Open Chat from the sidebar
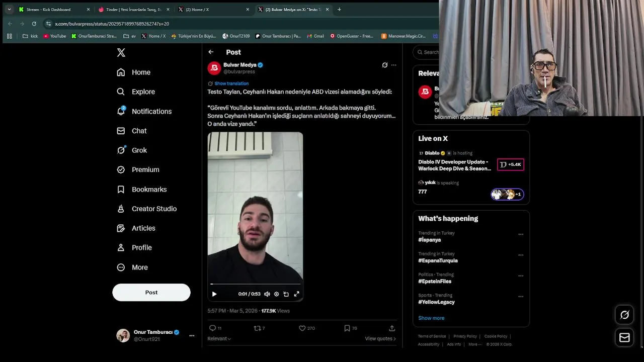Viewport: 644px width, 362px height. click(132, 131)
